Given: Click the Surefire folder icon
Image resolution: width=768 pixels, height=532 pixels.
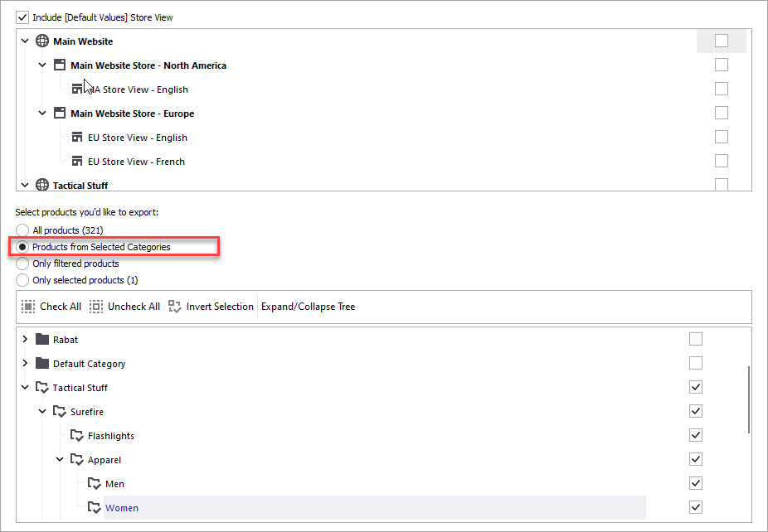Looking at the screenshot, I should tap(60, 412).
